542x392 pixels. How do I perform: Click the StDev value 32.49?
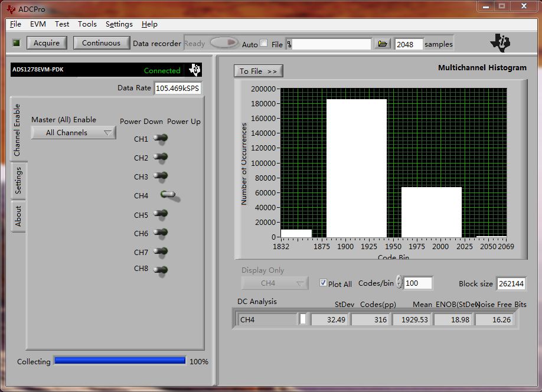tap(331, 319)
